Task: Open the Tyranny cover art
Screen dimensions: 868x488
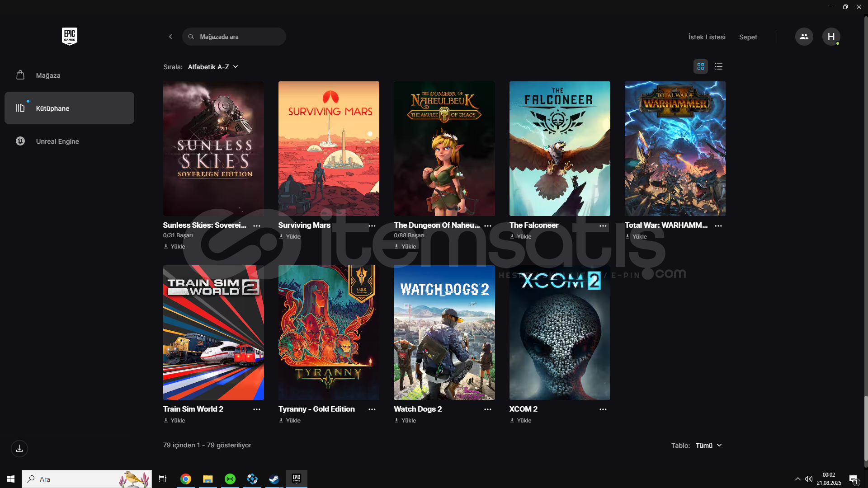Action: (x=329, y=333)
